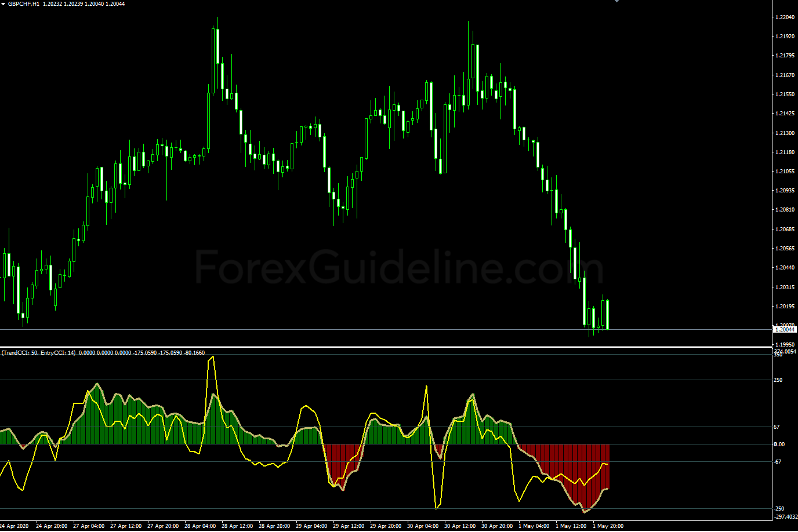Click the -250 level on CCI scale
This screenshot has width=798, height=532.
(x=779, y=509)
